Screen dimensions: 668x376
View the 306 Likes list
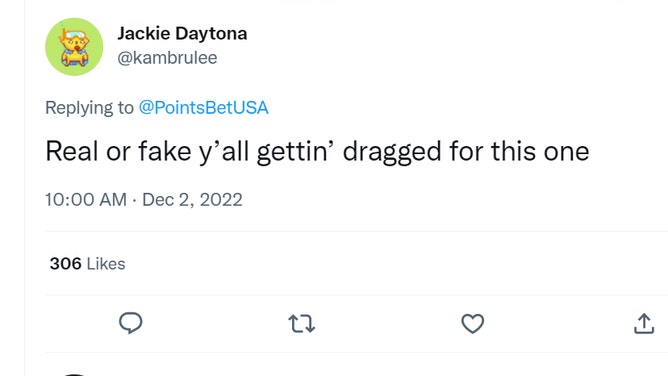tap(87, 264)
